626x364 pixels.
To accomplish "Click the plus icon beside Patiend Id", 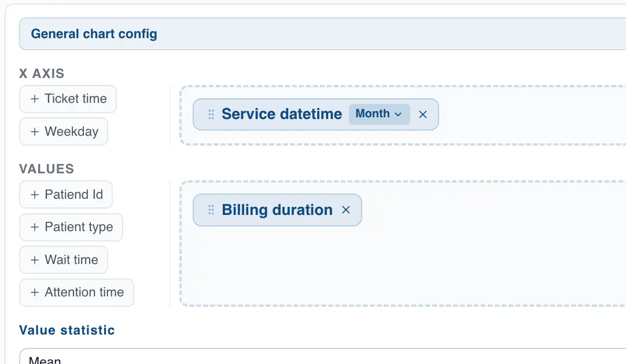I will [x=35, y=195].
